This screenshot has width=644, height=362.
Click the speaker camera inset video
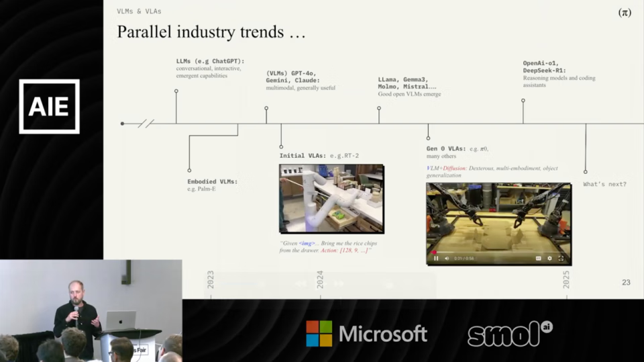[x=91, y=310]
